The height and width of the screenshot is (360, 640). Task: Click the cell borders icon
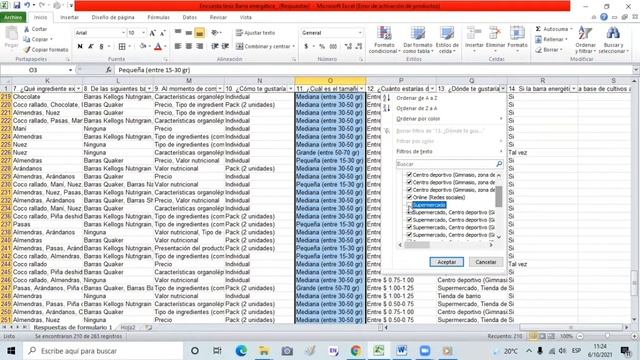click(x=122, y=47)
